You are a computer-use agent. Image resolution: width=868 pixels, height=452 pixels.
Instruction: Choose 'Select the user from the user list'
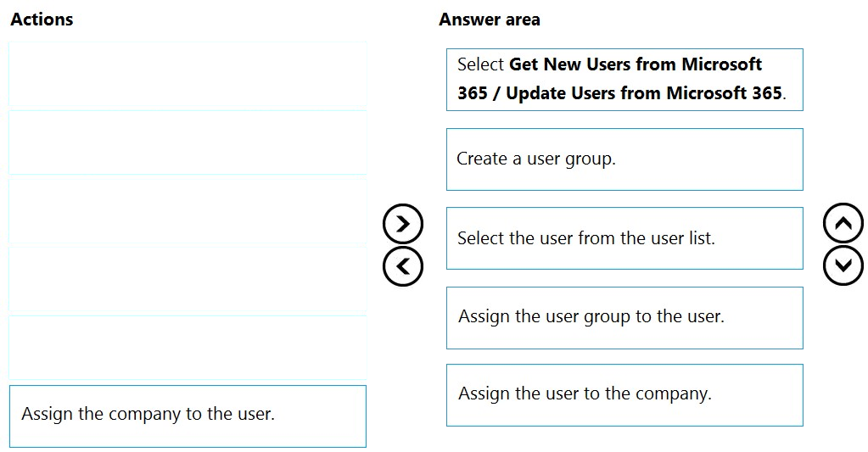(x=624, y=238)
